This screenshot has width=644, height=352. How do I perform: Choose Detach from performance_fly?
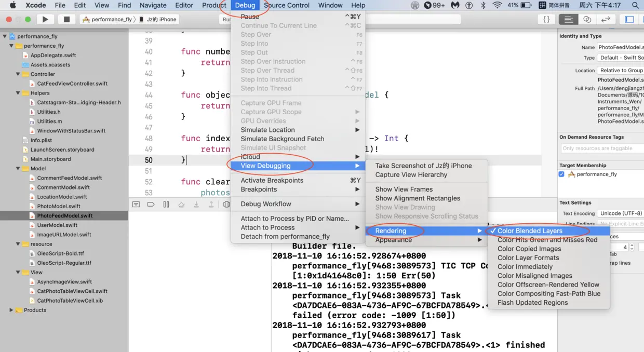pos(285,236)
